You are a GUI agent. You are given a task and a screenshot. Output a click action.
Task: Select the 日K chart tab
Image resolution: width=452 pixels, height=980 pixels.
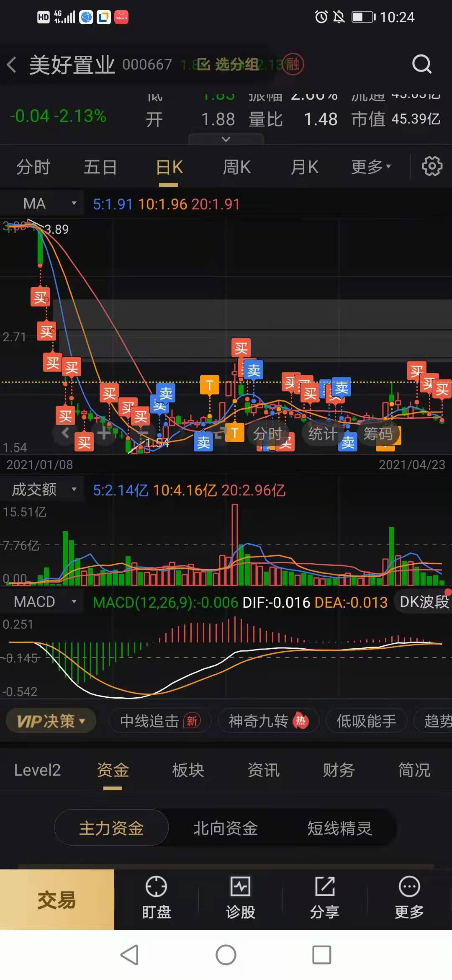pyautogui.click(x=169, y=167)
